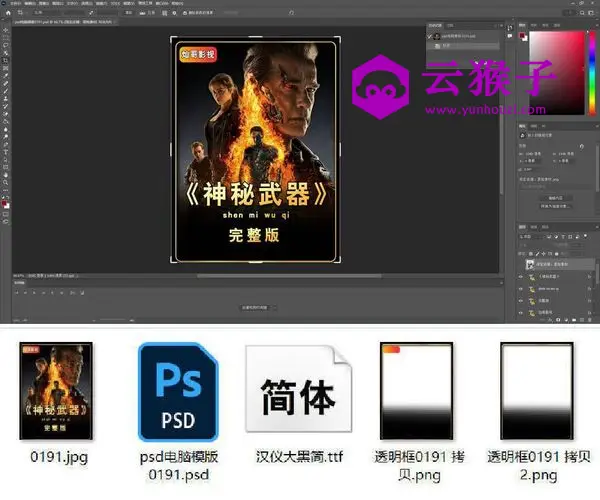Open the 图像 menu

pyautogui.click(x=43, y=3)
